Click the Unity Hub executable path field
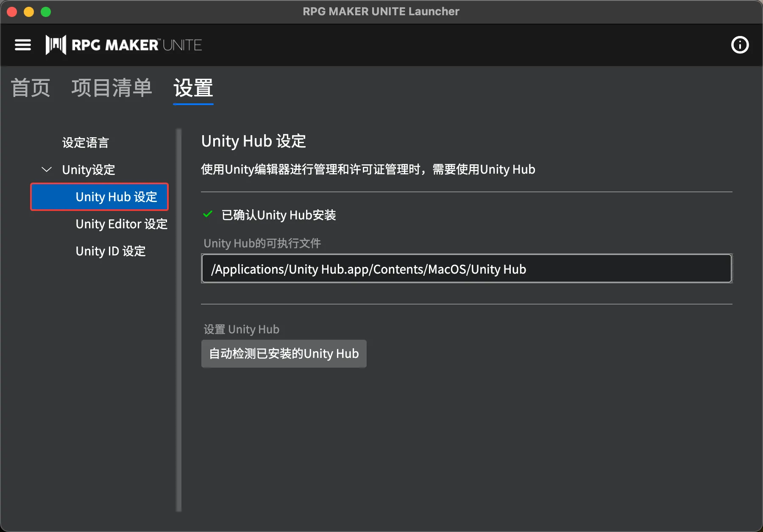Screen dimensions: 763x532 tap(467, 269)
